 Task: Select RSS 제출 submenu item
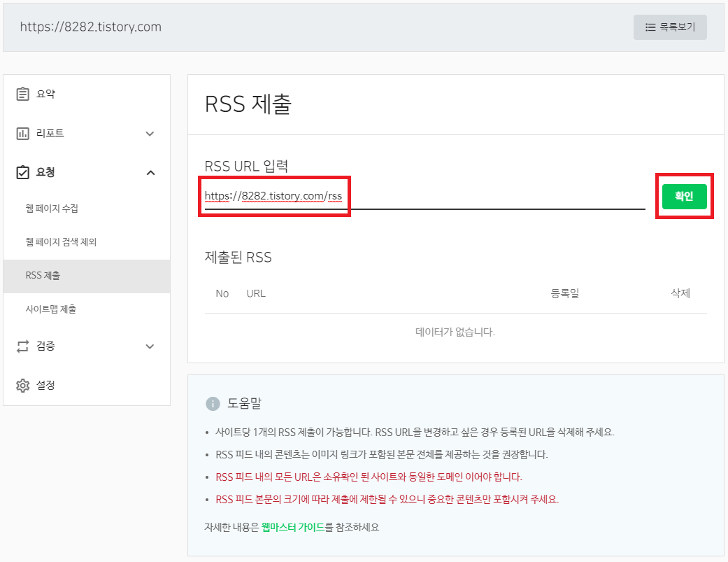click(x=87, y=276)
